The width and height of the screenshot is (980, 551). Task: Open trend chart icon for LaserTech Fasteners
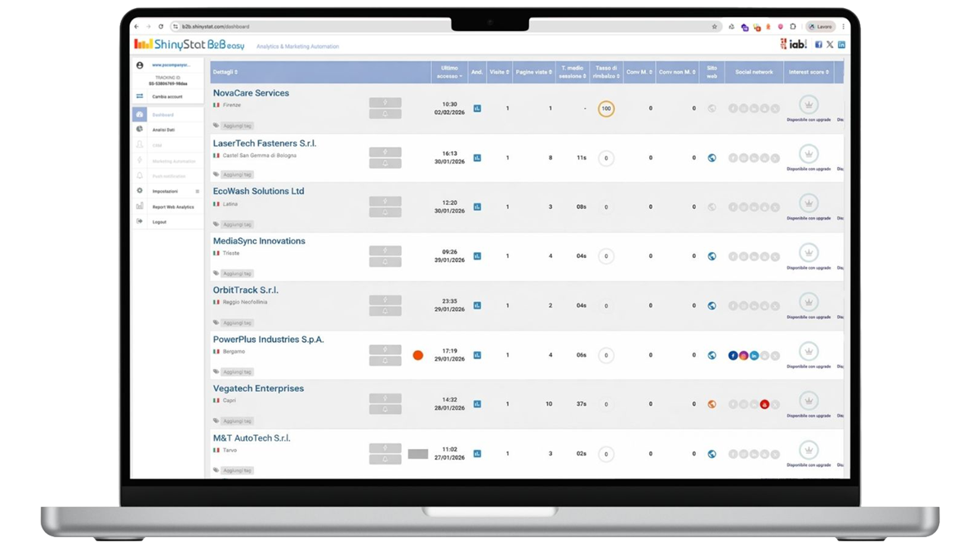point(477,158)
